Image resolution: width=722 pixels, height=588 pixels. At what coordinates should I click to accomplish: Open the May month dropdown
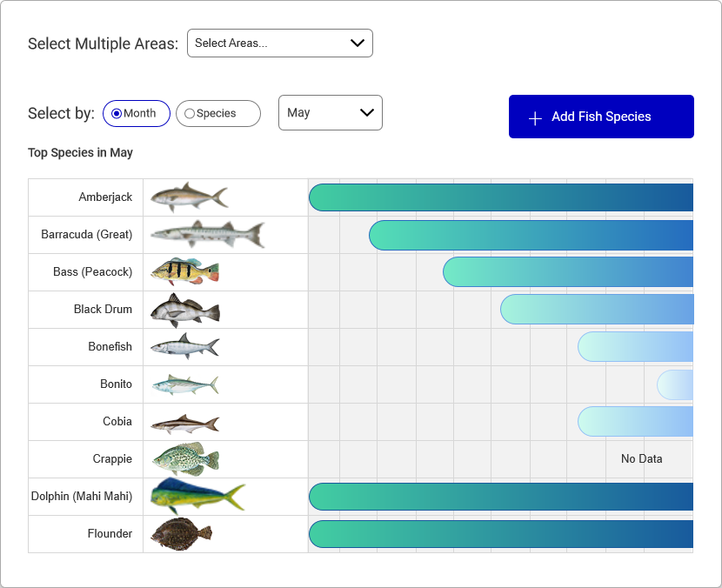pos(331,112)
